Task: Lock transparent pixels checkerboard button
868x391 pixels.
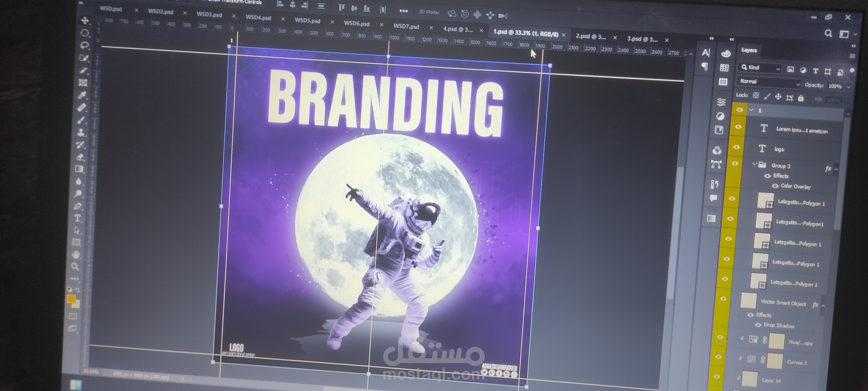Action: (755, 96)
